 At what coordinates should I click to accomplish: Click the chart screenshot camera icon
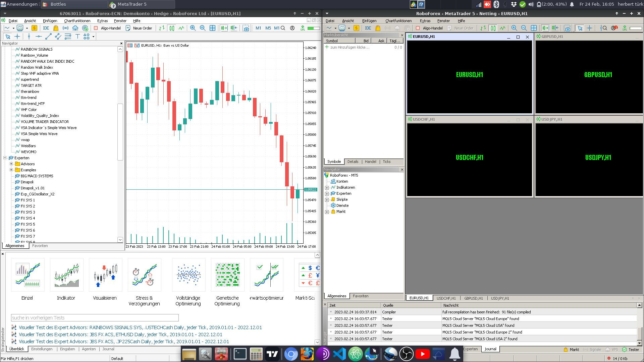pyautogui.click(x=246, y=28)
